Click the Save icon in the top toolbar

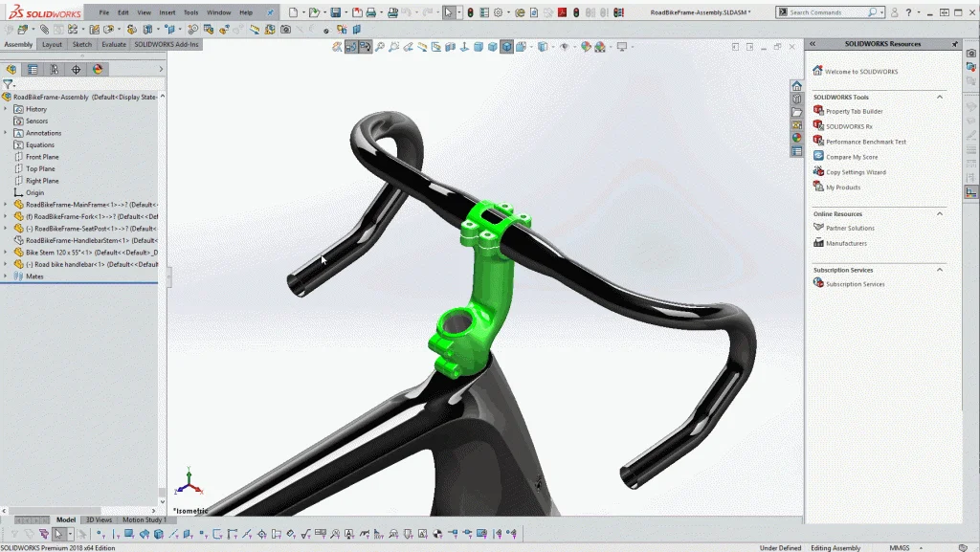click(336, 11)
